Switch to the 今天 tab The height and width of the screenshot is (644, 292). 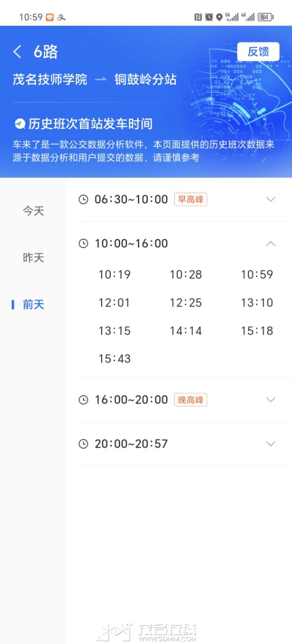pyautogui.click(x=33, y=211)
